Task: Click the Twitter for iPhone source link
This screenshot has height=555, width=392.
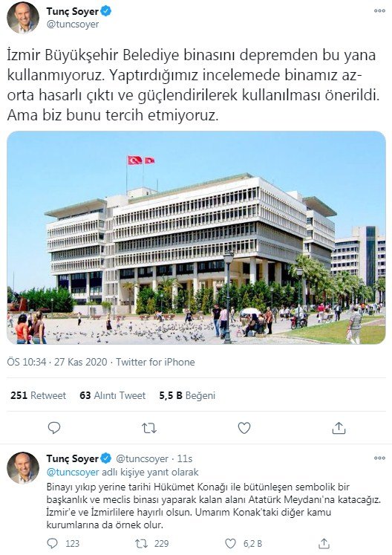Action: 155,362
